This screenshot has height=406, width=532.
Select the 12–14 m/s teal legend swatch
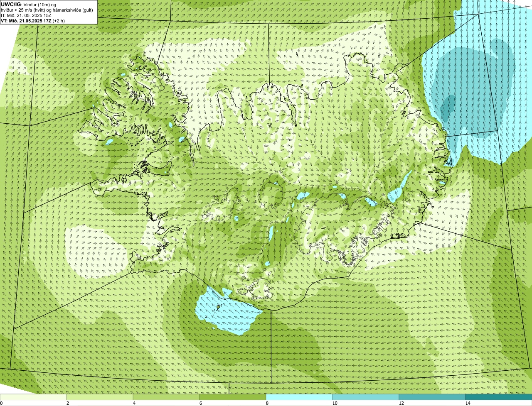(432, 397)
